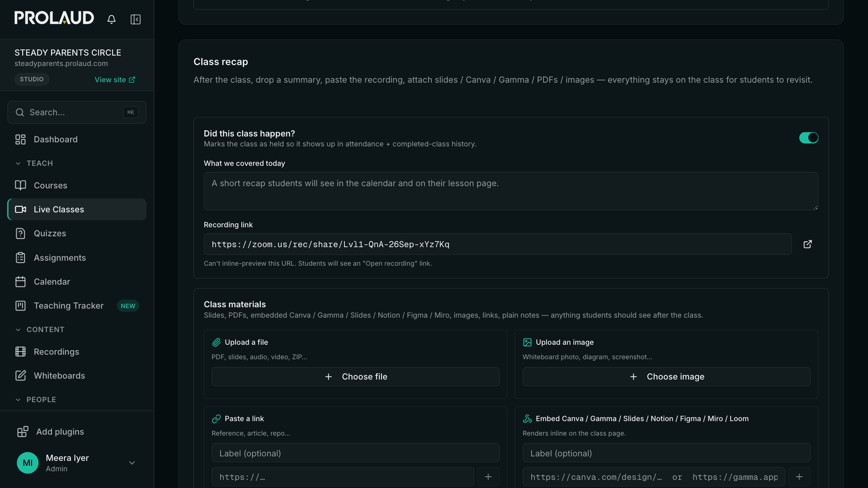This screenshot has width=868, height=488.
Task: Open the notifications bell
Action: tap(111, 20)
